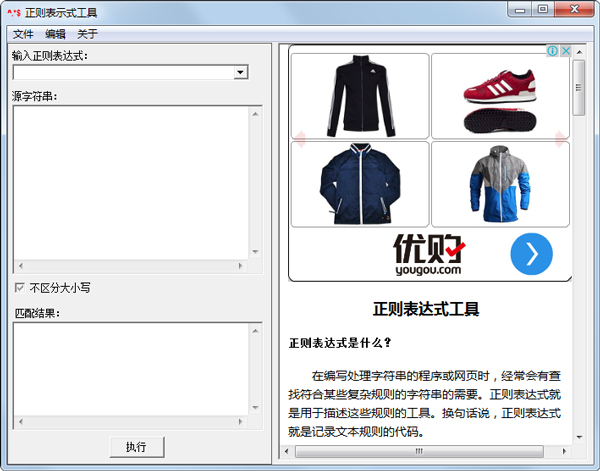The width and height of the screenshot is (600, 471).
Task: Click the black Adidas jacket thumbnail
Action: pos(360,96)
